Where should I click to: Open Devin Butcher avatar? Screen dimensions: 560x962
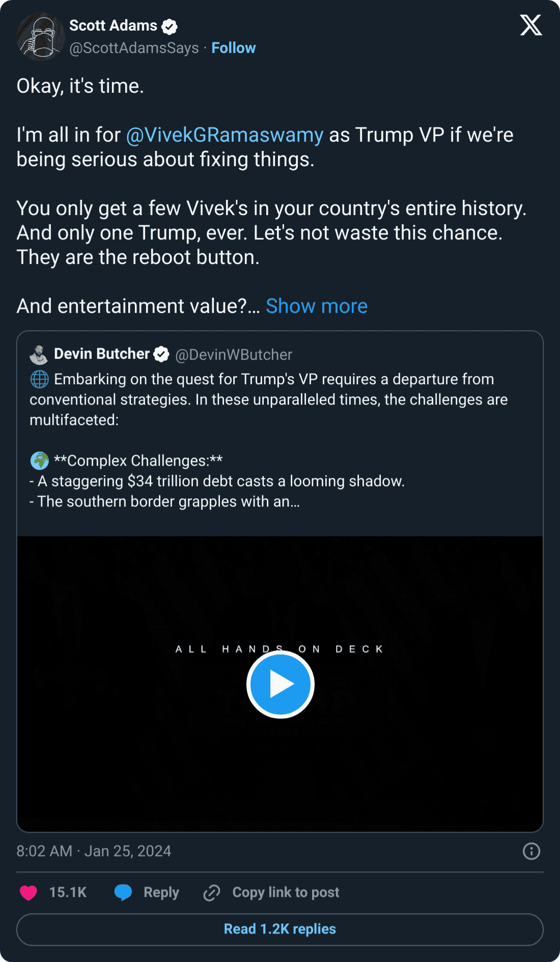pos(39,354)
